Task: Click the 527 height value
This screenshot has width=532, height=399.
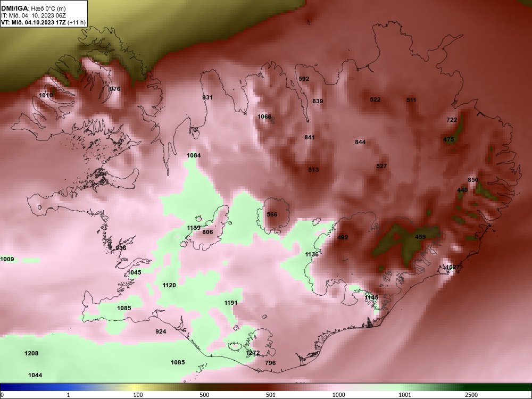Action: point(381,166)
